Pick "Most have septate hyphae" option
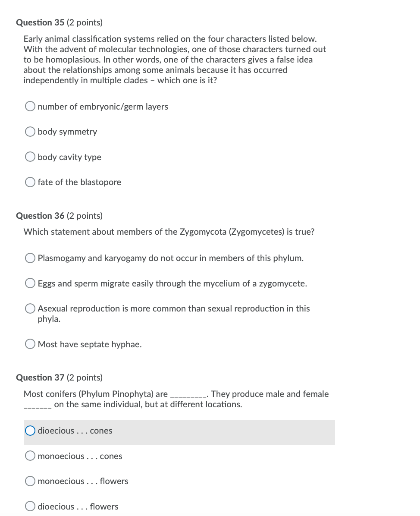This screenshot has width=420, height=516. click(30, 343)
